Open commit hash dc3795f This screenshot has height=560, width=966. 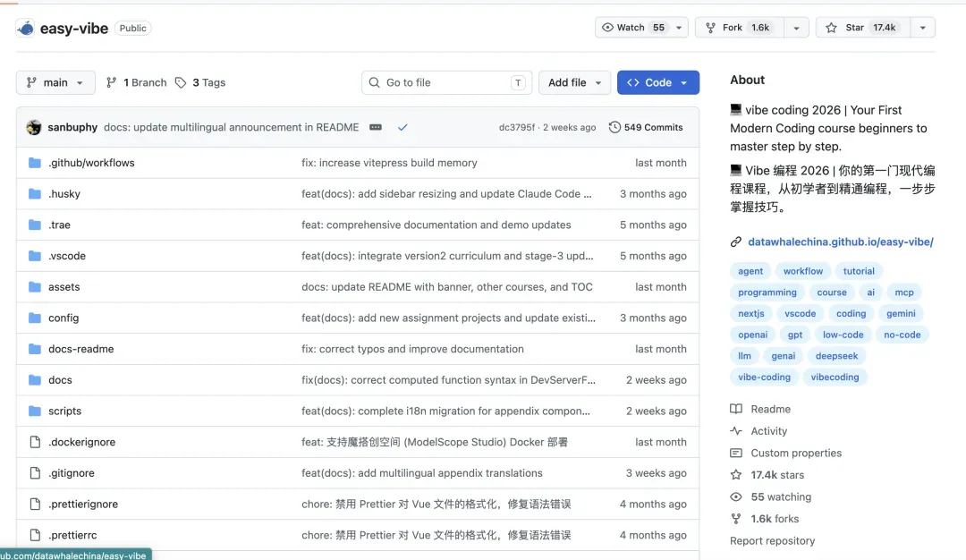pos(516,128)
